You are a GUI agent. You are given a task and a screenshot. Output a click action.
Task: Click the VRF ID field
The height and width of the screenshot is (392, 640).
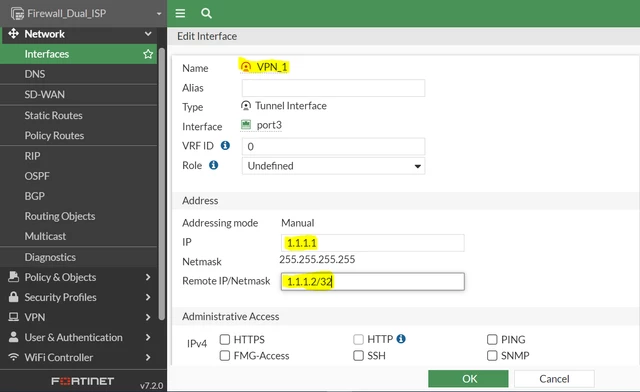point(333,146)
